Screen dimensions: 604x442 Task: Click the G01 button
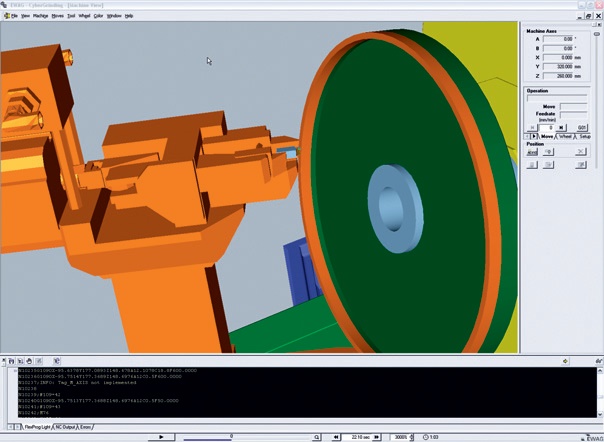coord(582,128)
